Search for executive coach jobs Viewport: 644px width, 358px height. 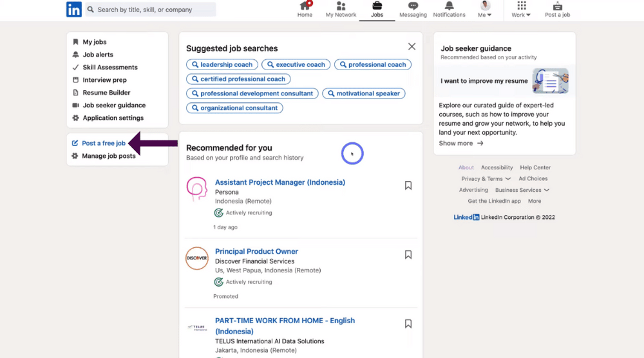[x=296, y=64]
